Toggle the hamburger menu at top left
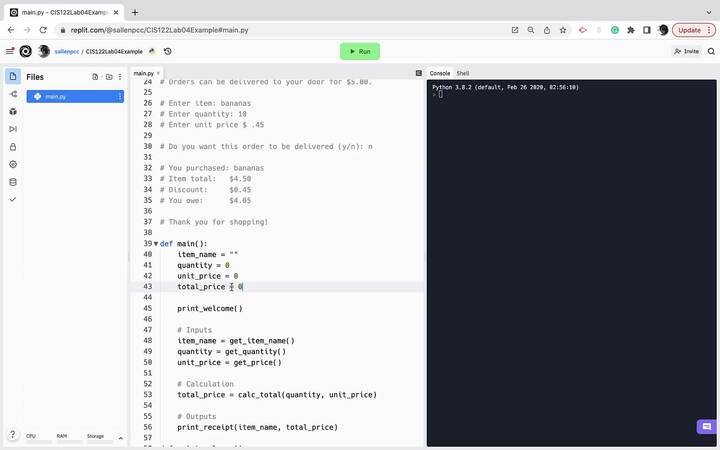Screen dimensions: 720x450 click(10, 51)
